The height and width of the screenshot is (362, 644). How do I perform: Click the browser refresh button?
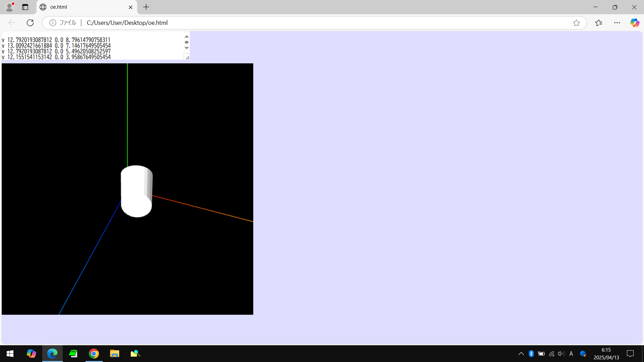click(x=30, y=23)
